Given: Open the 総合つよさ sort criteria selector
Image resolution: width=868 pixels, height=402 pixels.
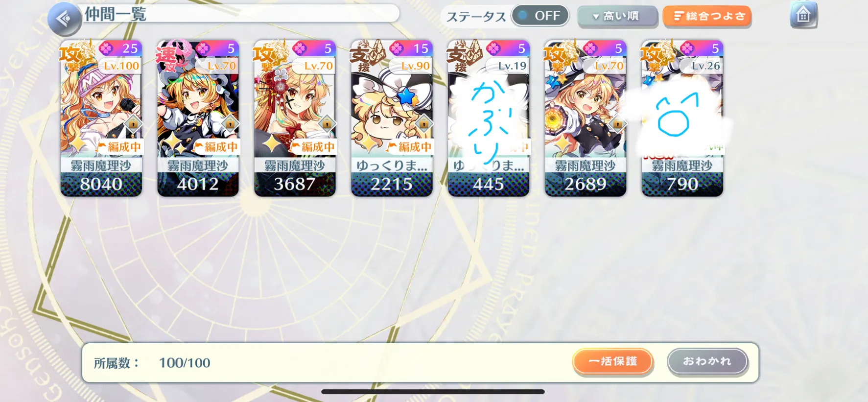Looking at the screenshot, I should pos(707,16).
